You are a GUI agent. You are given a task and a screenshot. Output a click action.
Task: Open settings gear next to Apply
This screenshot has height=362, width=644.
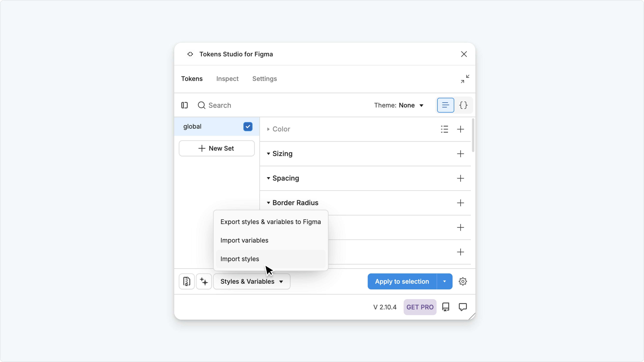pos(463,282)
